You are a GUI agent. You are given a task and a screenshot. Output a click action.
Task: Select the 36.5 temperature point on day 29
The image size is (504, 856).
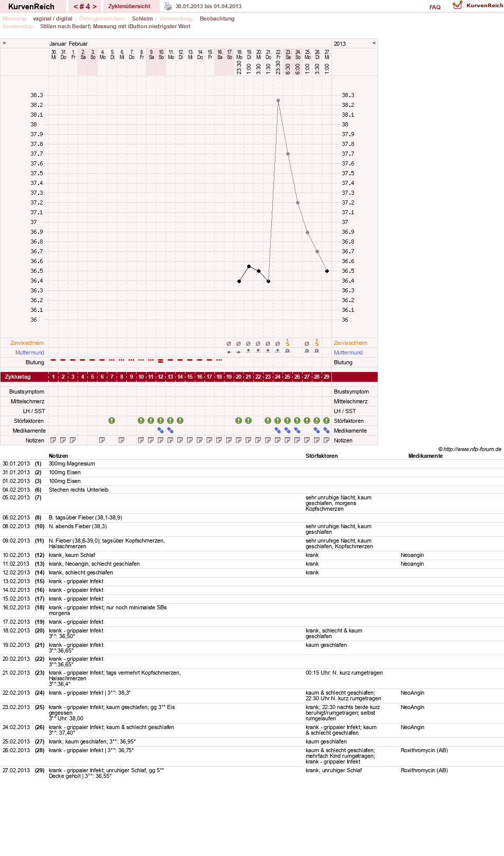327,271
